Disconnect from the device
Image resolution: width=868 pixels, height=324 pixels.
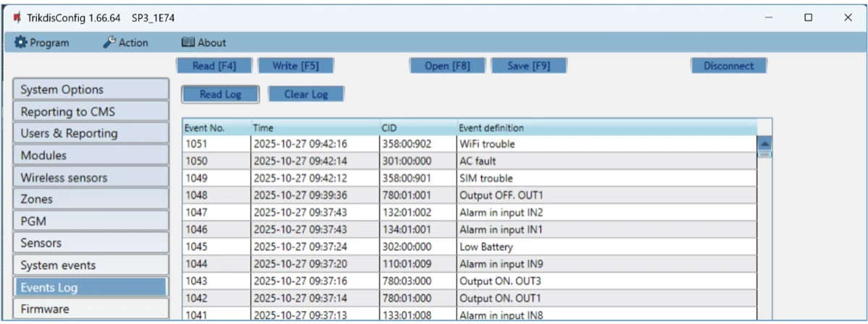728,66
